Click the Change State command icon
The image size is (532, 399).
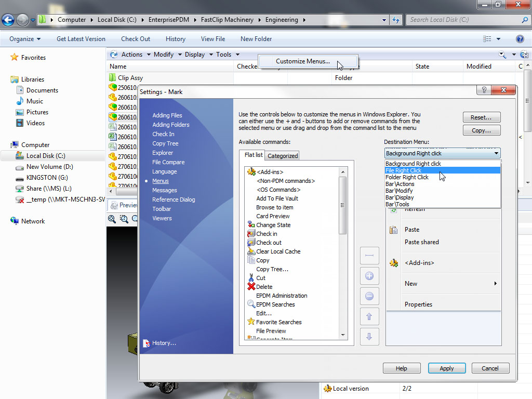[251, 225]
